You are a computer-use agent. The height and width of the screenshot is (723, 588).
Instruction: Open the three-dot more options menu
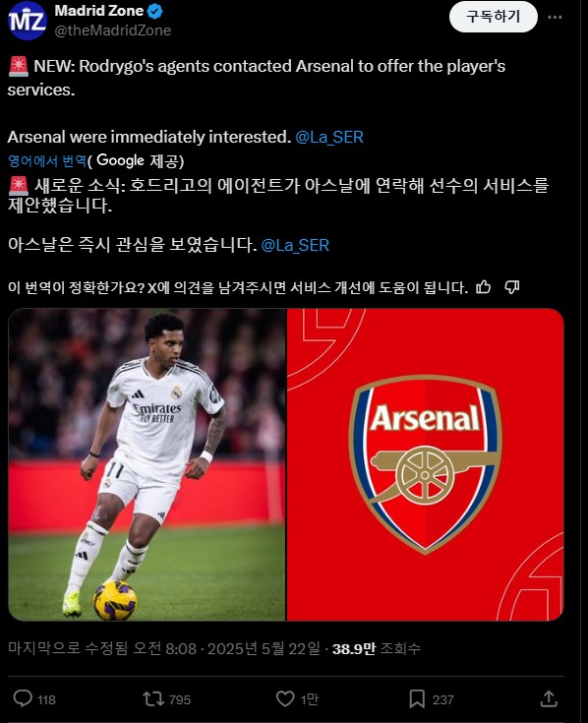coord(555,17)
